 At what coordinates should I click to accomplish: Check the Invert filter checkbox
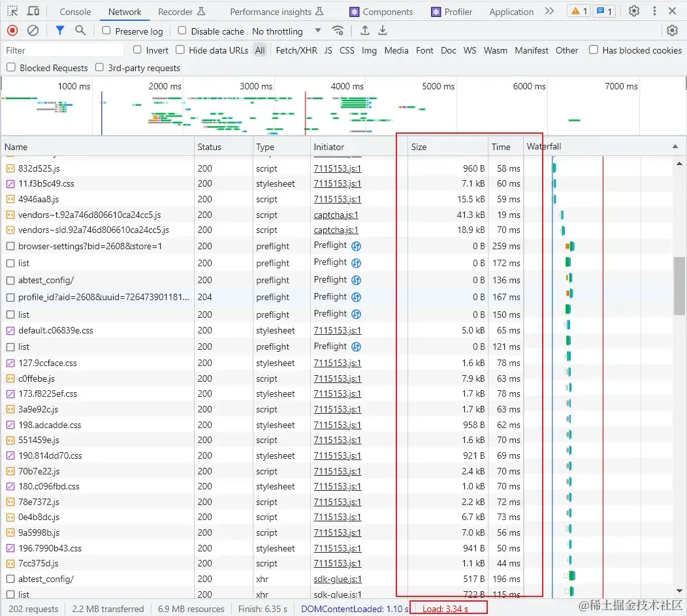pyautogui.click(x=137, y=50)
